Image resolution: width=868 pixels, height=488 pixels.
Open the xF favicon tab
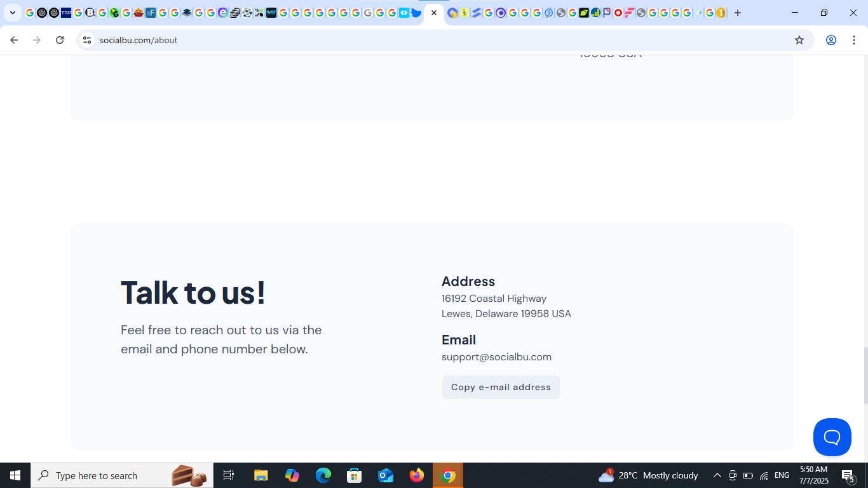[x=151, y=13]
